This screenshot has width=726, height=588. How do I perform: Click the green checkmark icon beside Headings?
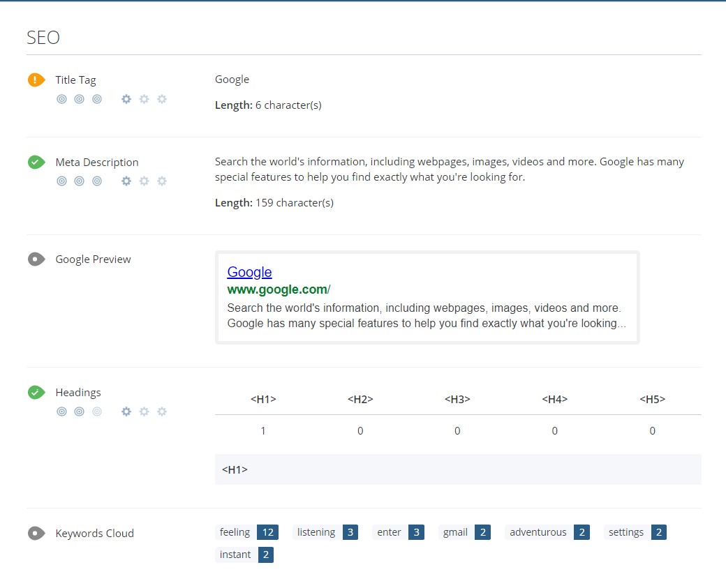36,393
